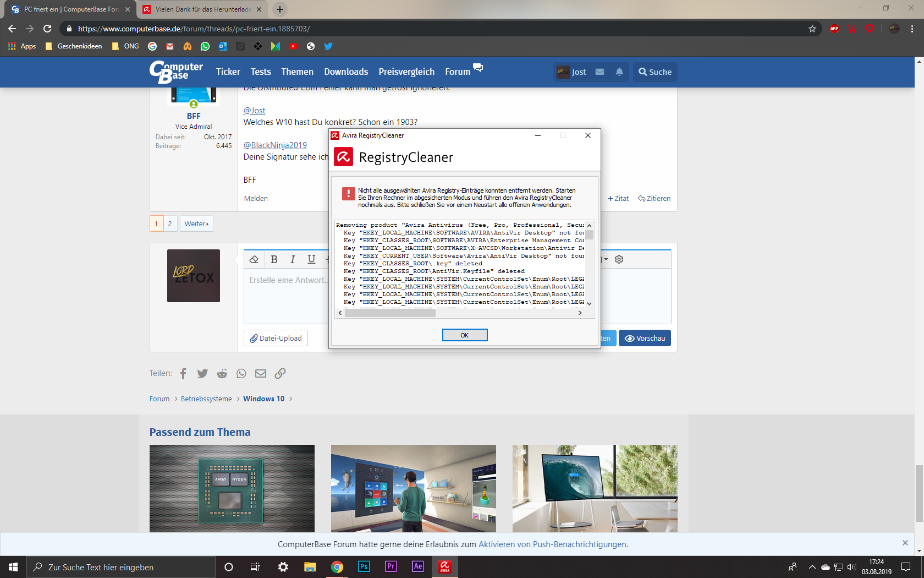Image resolution: width=924 pixels, height=578 pixels.
Task: Open the Betriebssysteme breadcrumb link
Action: click(x=206, y=399)
